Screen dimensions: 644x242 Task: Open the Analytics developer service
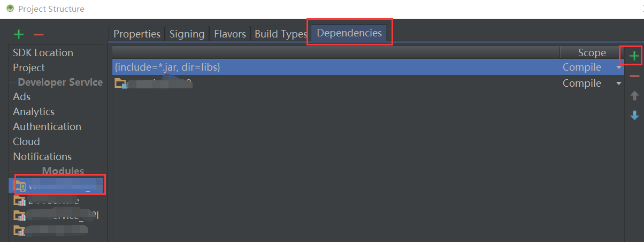pos(34,111)
